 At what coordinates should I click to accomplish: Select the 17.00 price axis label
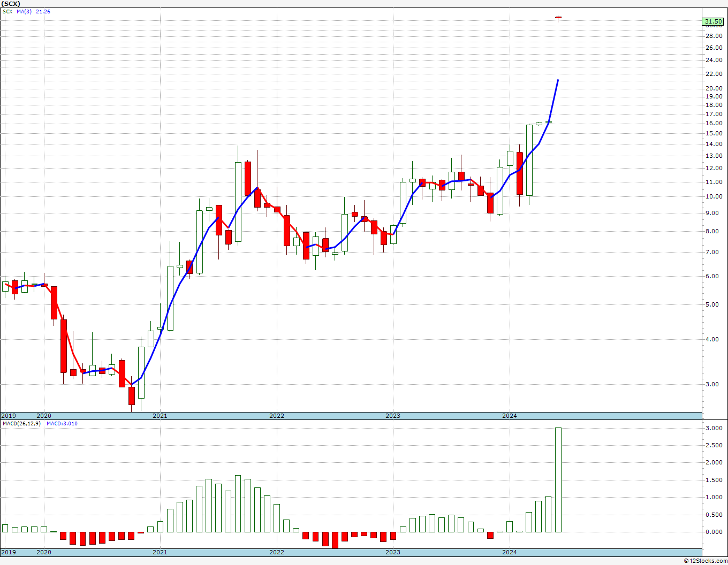(x=714, y=114)
